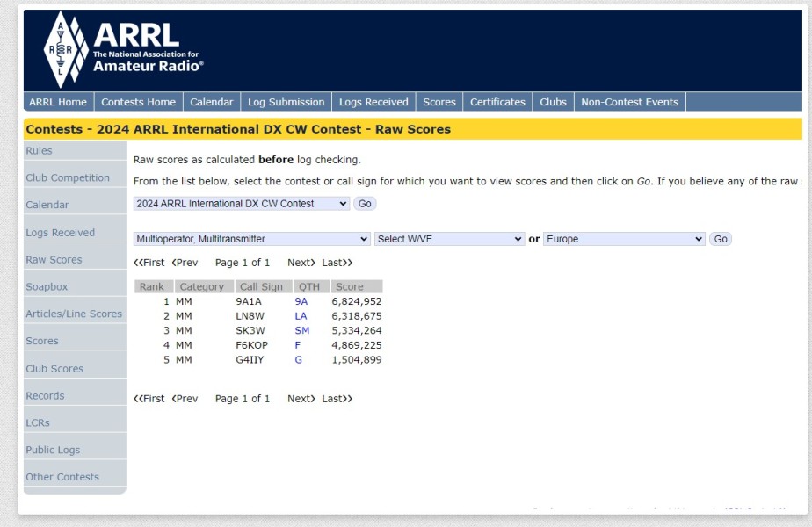Click the lower Prev pagination link
The width and height of the screenshot is (812, 527).
click(185, 399)
